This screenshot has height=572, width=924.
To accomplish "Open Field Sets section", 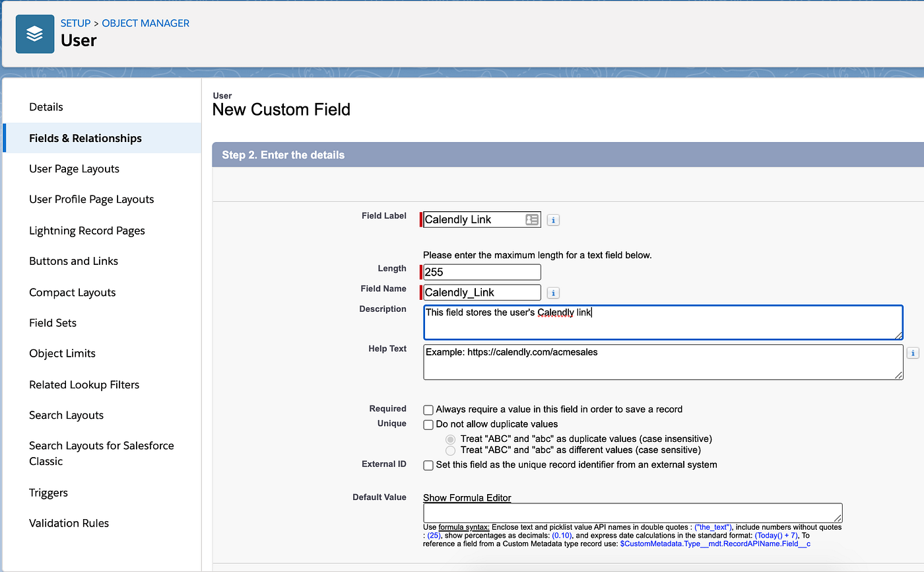I will coord(53,323).
